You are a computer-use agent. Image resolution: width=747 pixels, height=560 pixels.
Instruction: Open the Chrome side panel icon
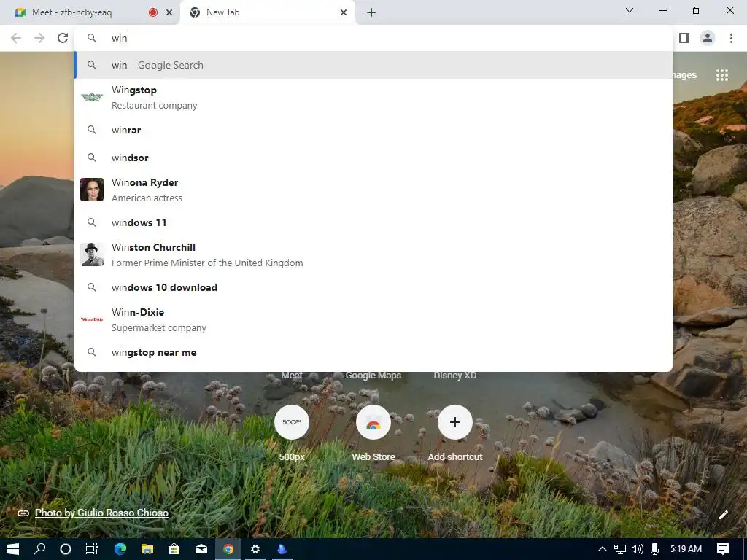(684, 38)
